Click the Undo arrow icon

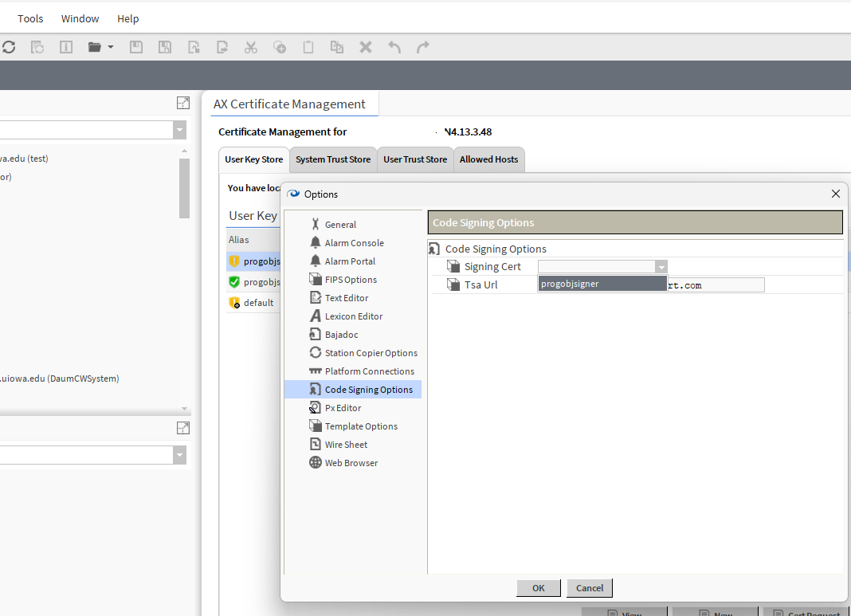394,47
